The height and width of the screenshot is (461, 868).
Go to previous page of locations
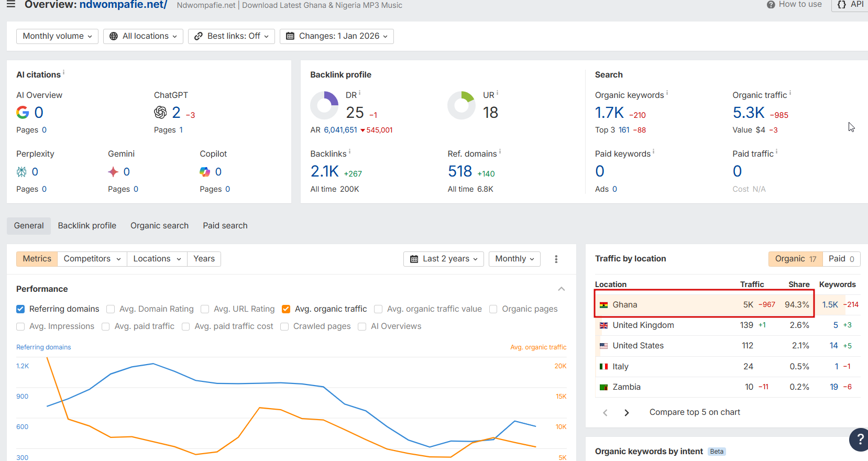click(x=605, y=413)
